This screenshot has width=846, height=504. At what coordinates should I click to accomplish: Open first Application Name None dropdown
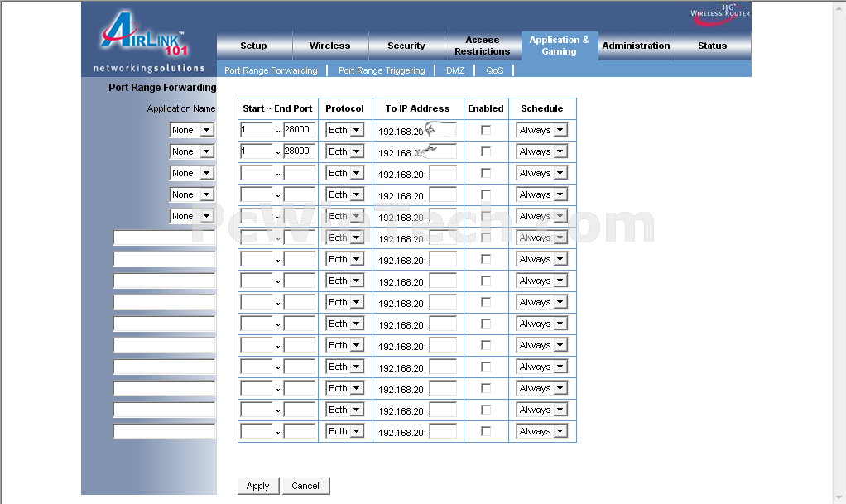point(191,130)
